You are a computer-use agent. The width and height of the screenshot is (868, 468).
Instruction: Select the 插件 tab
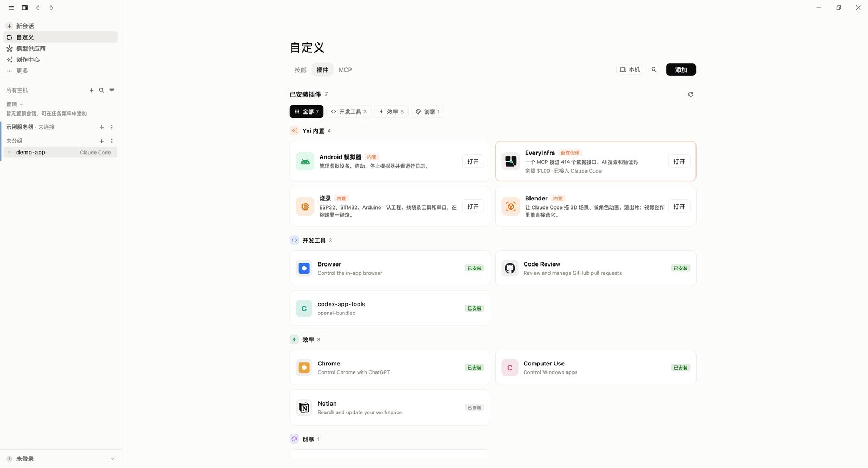click(322, 70)
